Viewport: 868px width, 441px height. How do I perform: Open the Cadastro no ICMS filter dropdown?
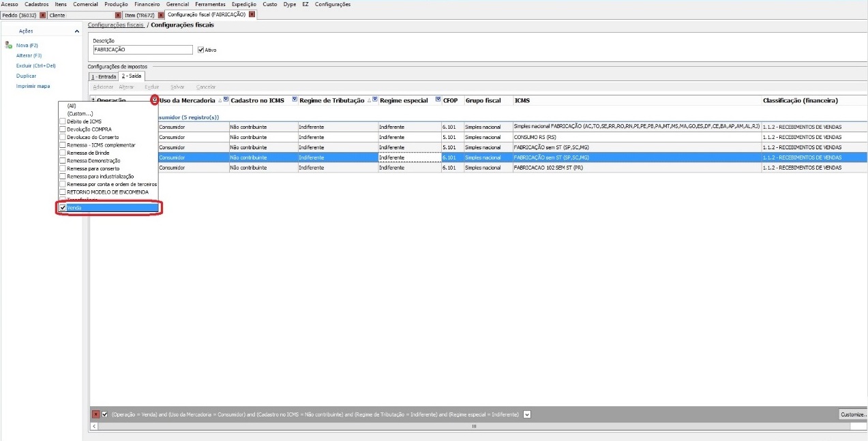295,100
